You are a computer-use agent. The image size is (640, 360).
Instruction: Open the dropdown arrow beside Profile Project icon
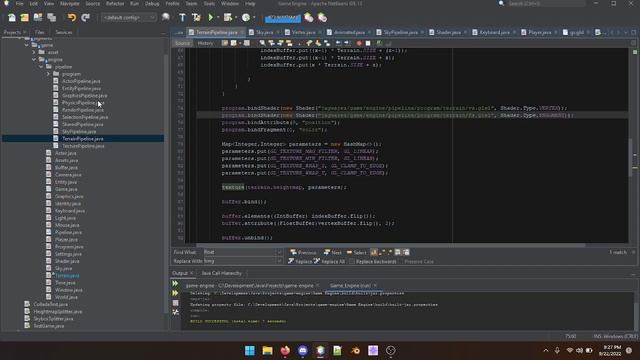tap(254, 18)
